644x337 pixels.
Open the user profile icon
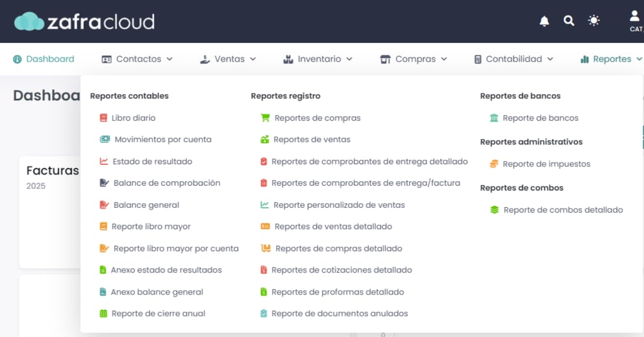coord(634,16)
